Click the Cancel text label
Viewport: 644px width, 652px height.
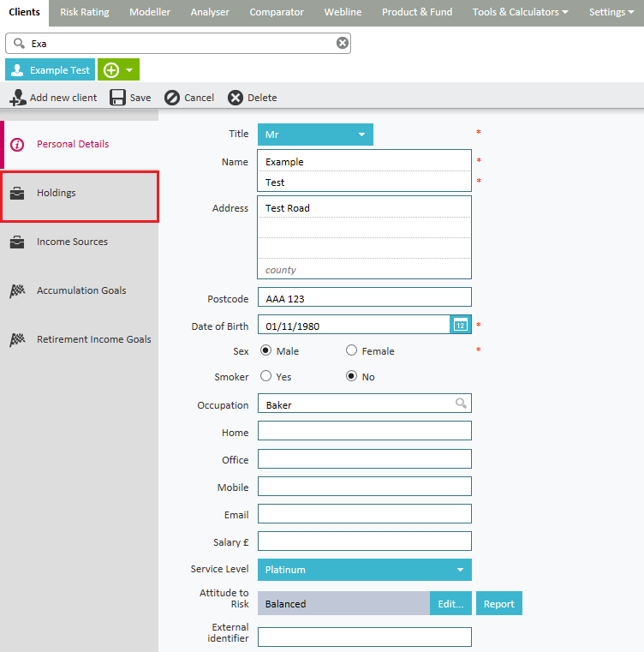pyautogui.click(x=200, y=98)
